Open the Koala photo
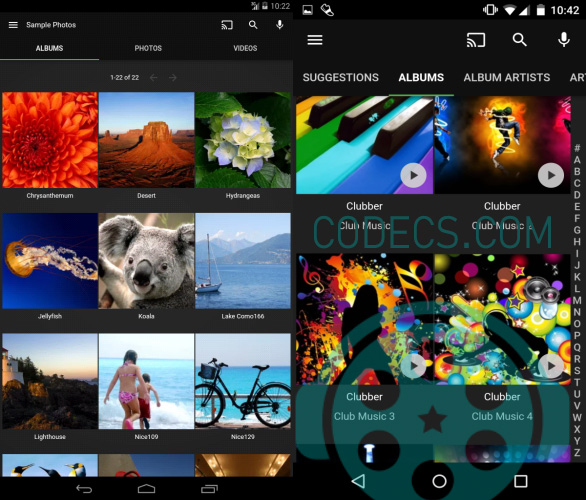The width and height of the screenshot is (586, 500). coord(146,260)
